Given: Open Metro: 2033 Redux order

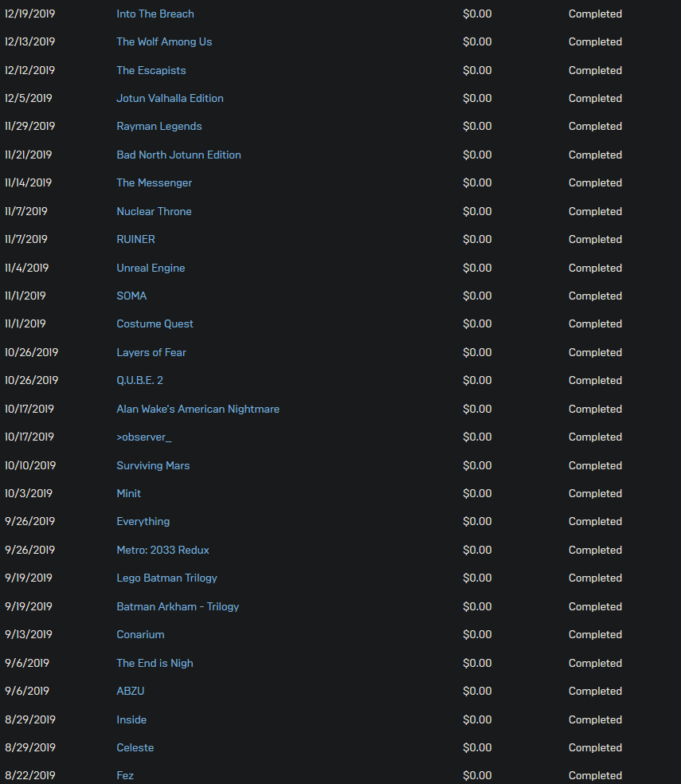Looking at the screenshot, I should pos(162,550).
